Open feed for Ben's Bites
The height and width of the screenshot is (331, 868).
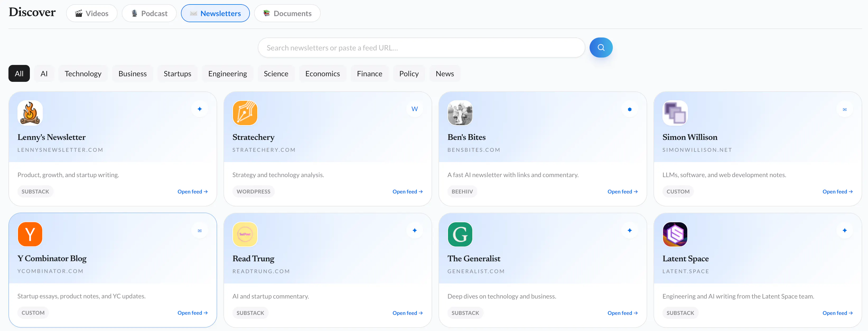click(x=622, y=191)
